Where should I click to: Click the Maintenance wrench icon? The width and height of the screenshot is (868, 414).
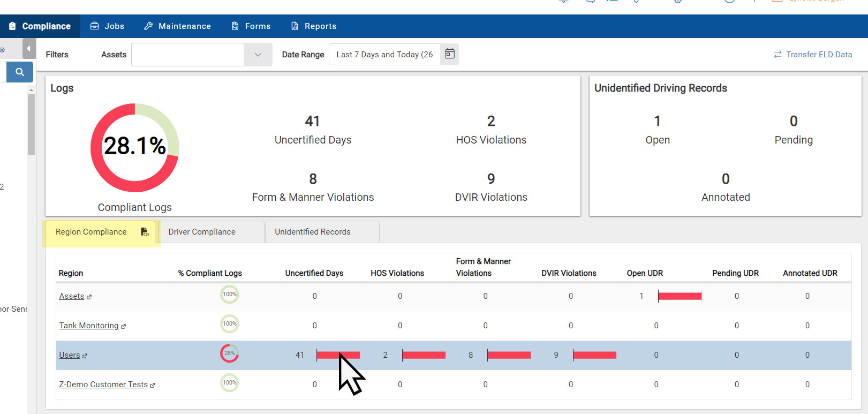pyautogui.click(x=148, y=26)
